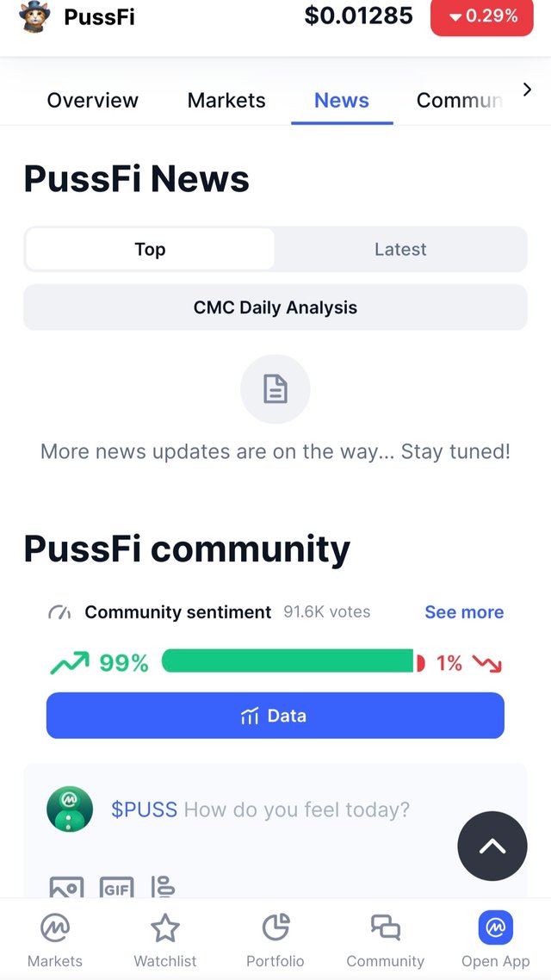This screenshot has width=551, height=980.
Task: Open the Portfolio pie chart icon
Action: coord(275,927)
